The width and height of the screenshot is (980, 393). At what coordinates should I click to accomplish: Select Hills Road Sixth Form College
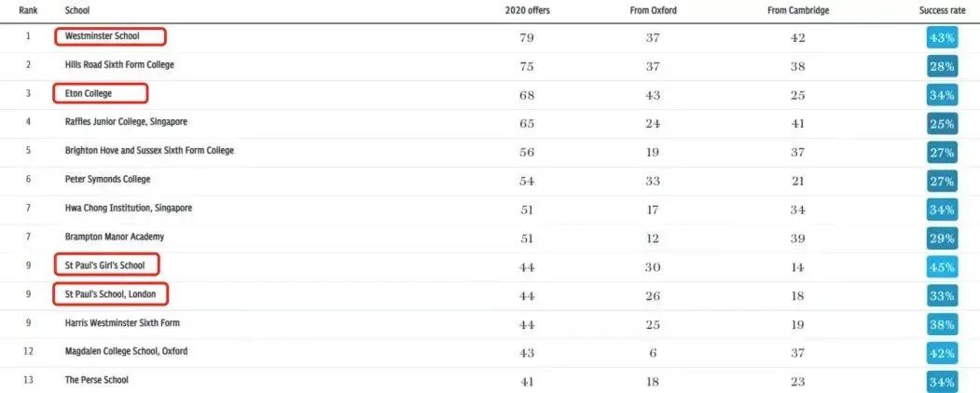(x=119, y=65)
